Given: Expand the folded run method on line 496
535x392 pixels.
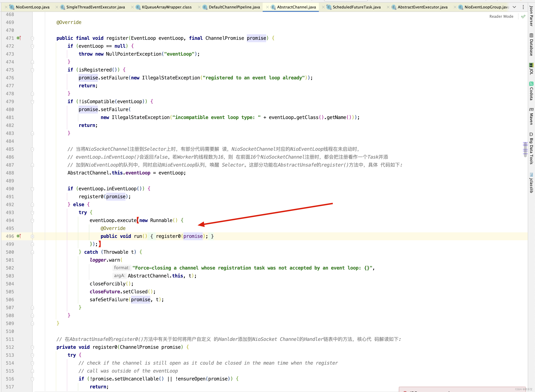Looking at the screenshot, I should click(x=32, y=236).
